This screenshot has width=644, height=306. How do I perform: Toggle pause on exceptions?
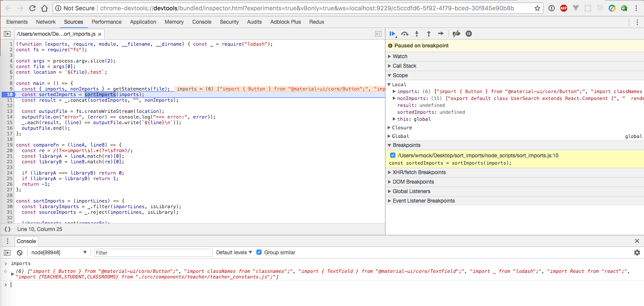coord(469,34)
